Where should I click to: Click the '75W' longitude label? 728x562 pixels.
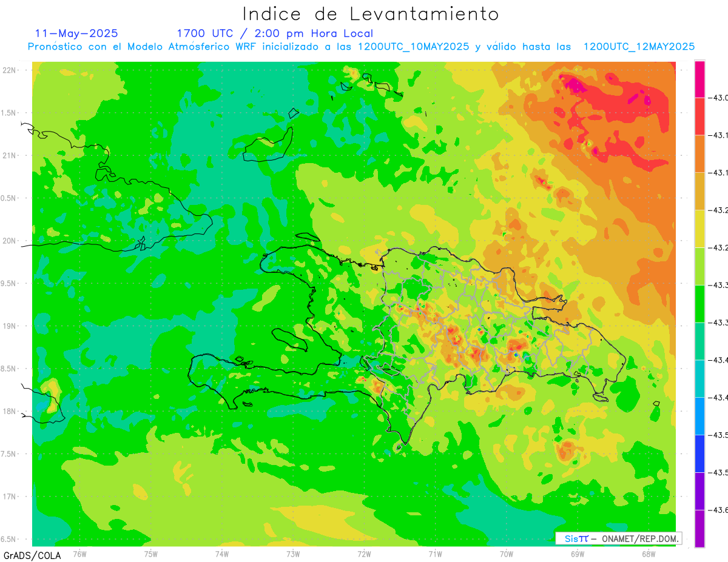coord(151,554)
